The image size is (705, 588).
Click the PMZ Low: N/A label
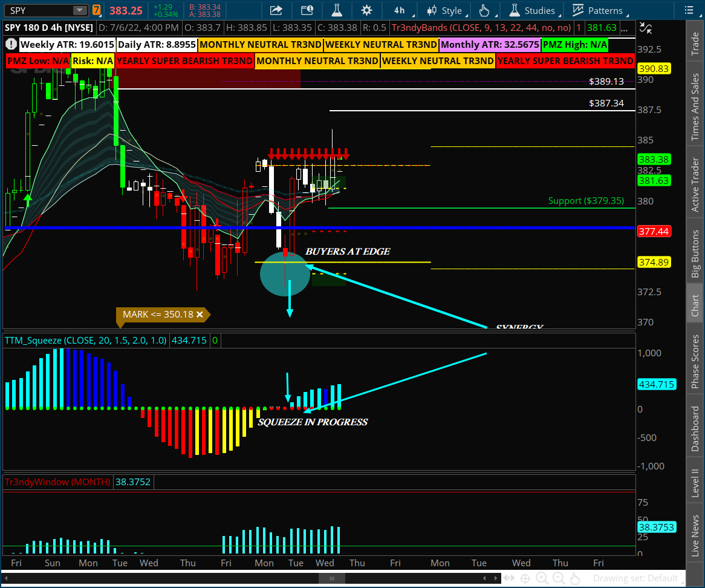pyautogui.click(x=38, y=60)
